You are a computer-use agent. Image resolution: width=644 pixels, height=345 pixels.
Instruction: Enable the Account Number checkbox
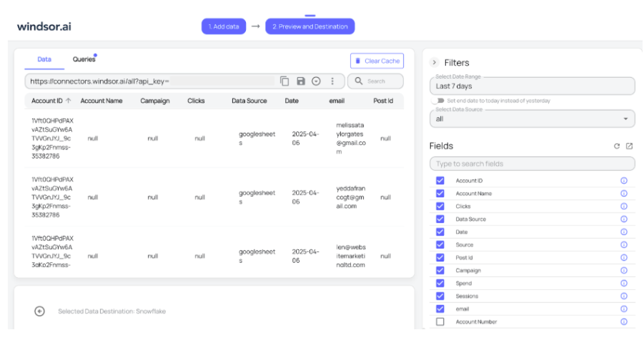[x=440, y=322]
